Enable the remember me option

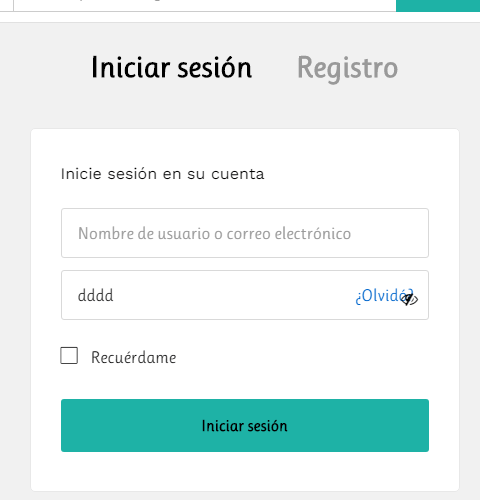[69, 356]
